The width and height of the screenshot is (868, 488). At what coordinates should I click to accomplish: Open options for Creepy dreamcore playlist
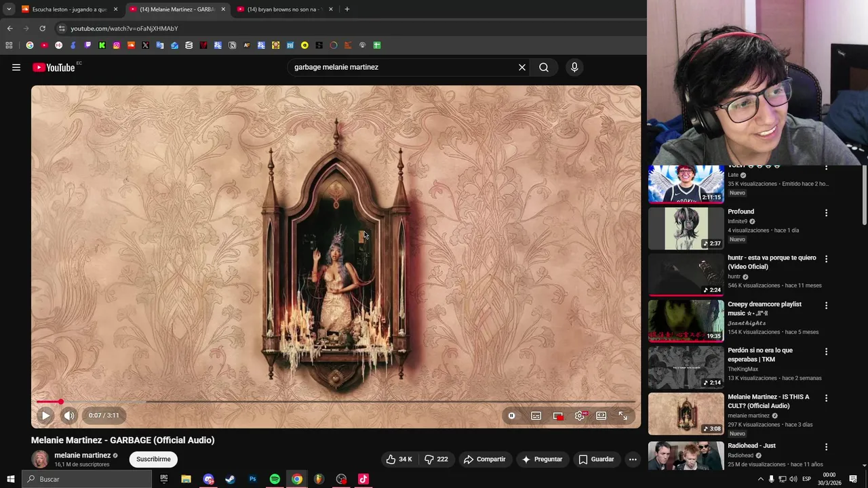coord(826,306)
